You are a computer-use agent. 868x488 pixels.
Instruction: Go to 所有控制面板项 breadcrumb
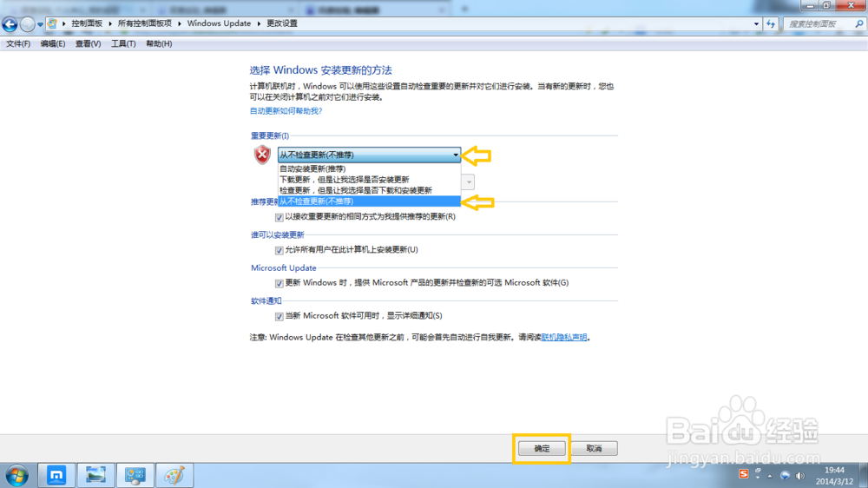(144, 23)
